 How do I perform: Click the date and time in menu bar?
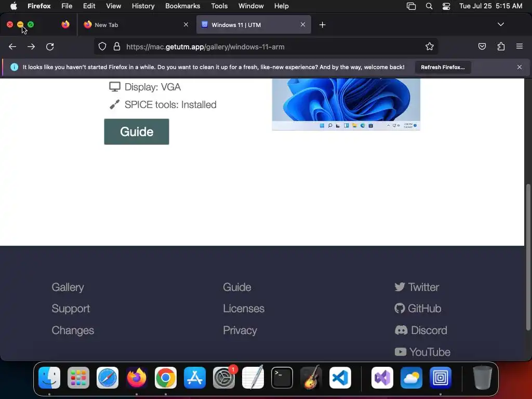[490, 6]
